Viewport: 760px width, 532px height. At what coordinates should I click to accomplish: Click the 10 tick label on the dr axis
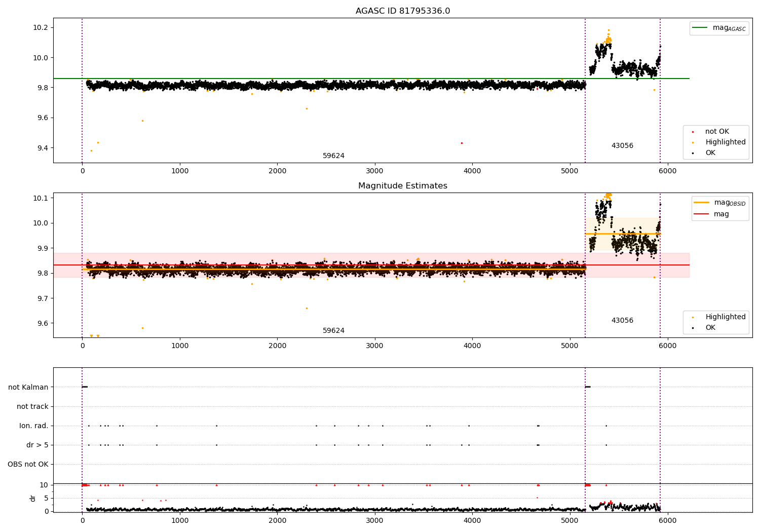pos(44,485)
